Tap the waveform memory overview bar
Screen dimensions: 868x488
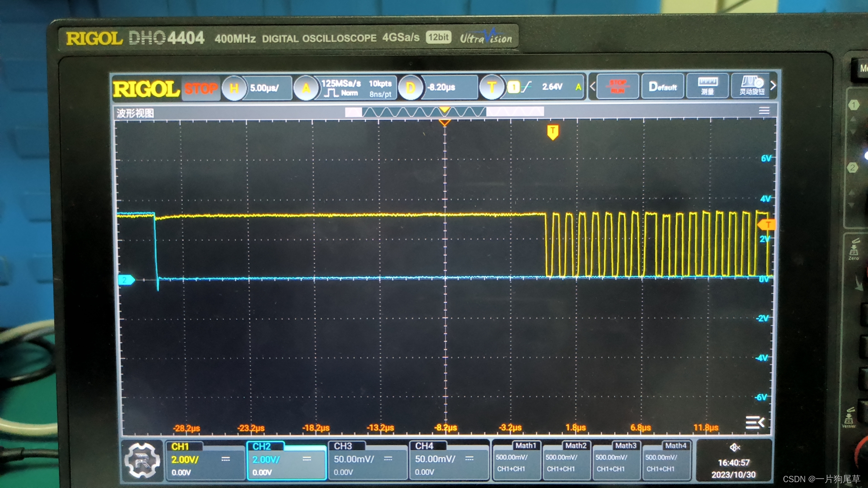pyautogui.click(x=444, y=112)
